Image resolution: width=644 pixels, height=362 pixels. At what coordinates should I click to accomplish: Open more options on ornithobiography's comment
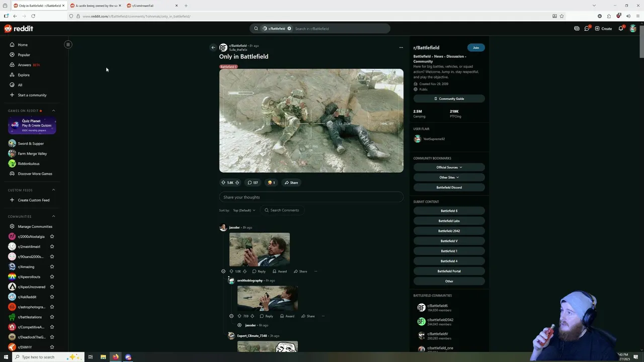coord(323,316)
